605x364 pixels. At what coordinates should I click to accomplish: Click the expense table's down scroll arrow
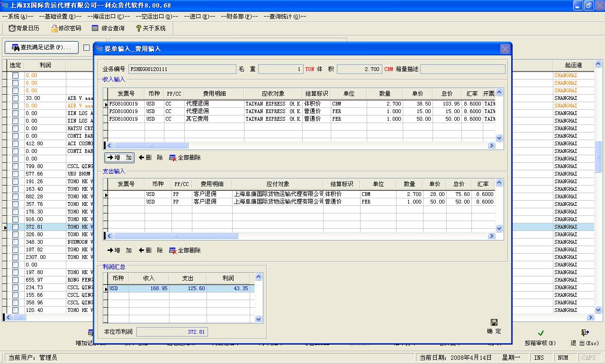coord(499,228)
